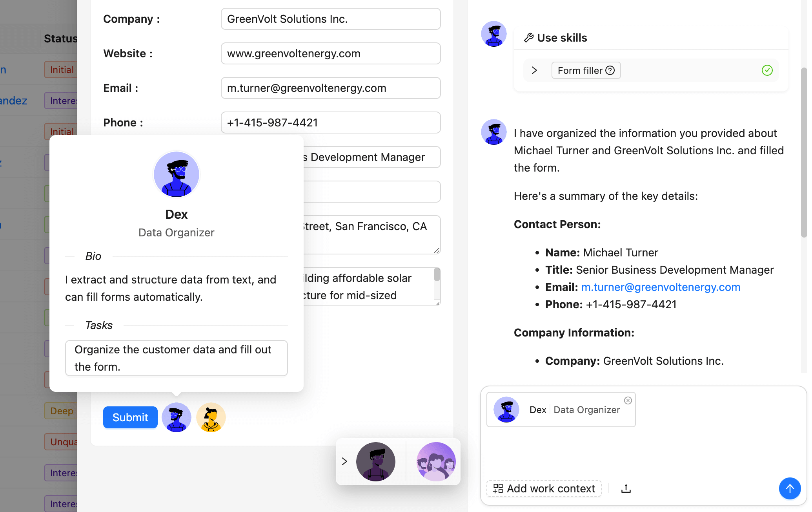Select the yellow agent avatar near Submit

[x=211, y=417]
